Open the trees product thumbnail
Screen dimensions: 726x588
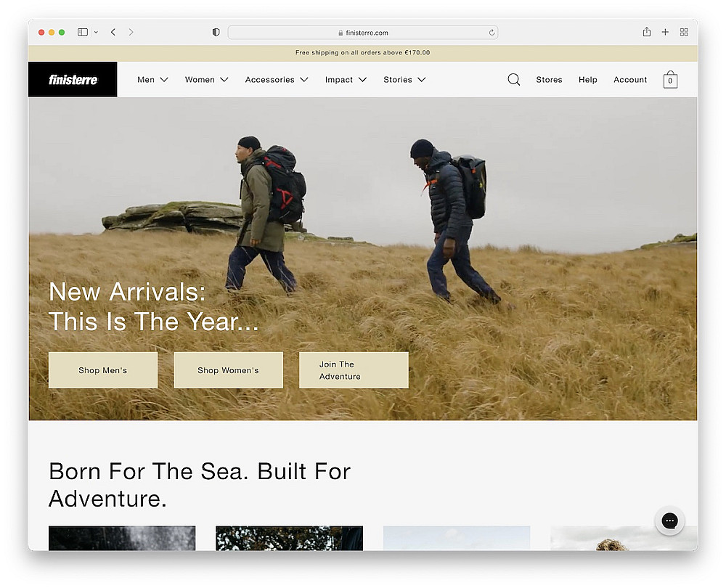(x=290, y=538)
